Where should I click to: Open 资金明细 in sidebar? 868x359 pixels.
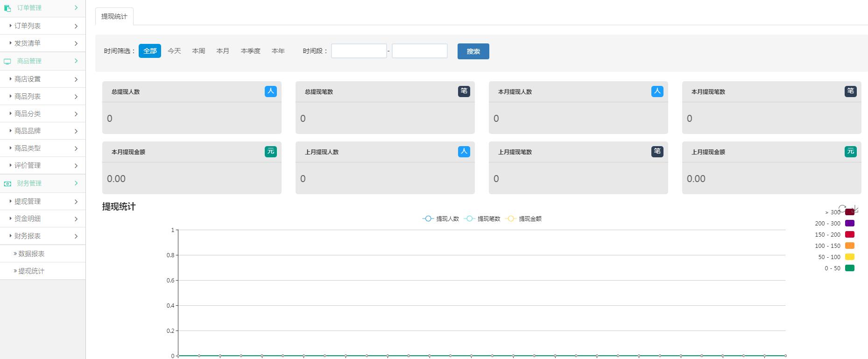(x=42, y=218)
